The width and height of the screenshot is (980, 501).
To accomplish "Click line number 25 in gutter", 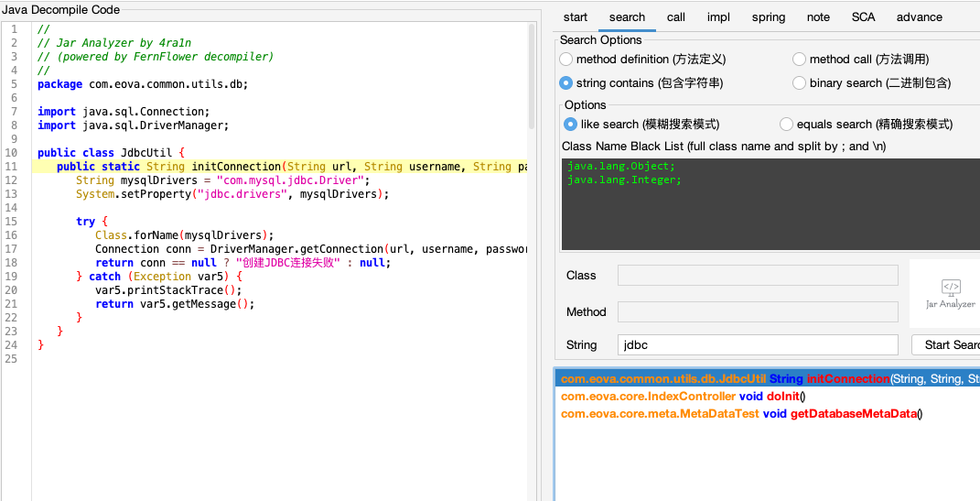I will coord(13,359).
